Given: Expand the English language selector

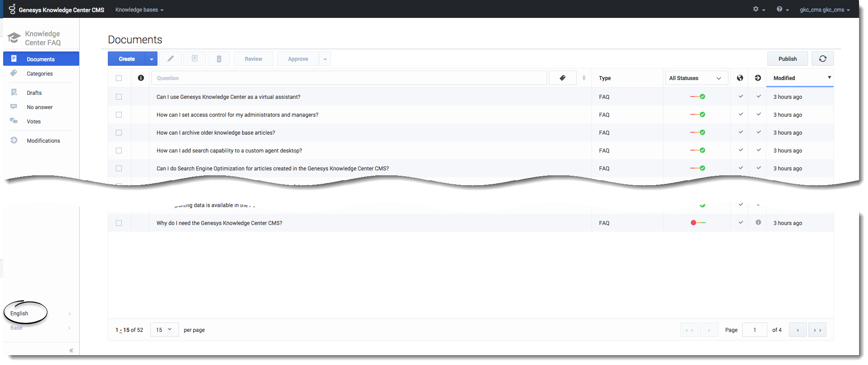Looking at the screenshot, I should [x=40, y=314].
